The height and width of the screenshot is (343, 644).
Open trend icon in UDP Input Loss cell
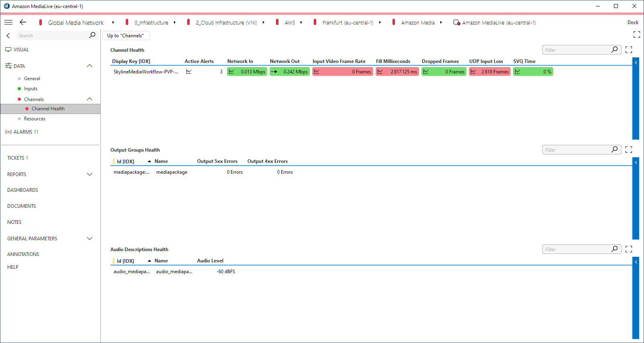[473, 72]
